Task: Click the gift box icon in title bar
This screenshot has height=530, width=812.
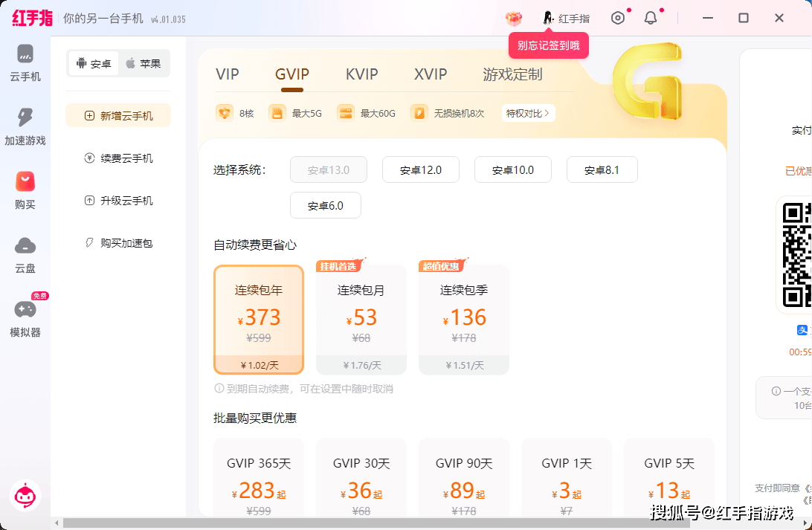Action: 514,19
